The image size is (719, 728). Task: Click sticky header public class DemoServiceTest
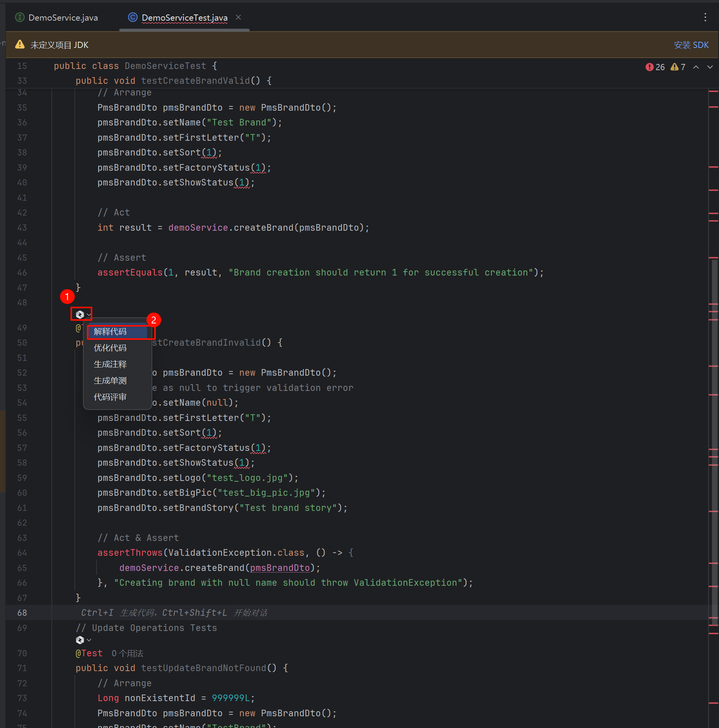(x=135, y=66)
